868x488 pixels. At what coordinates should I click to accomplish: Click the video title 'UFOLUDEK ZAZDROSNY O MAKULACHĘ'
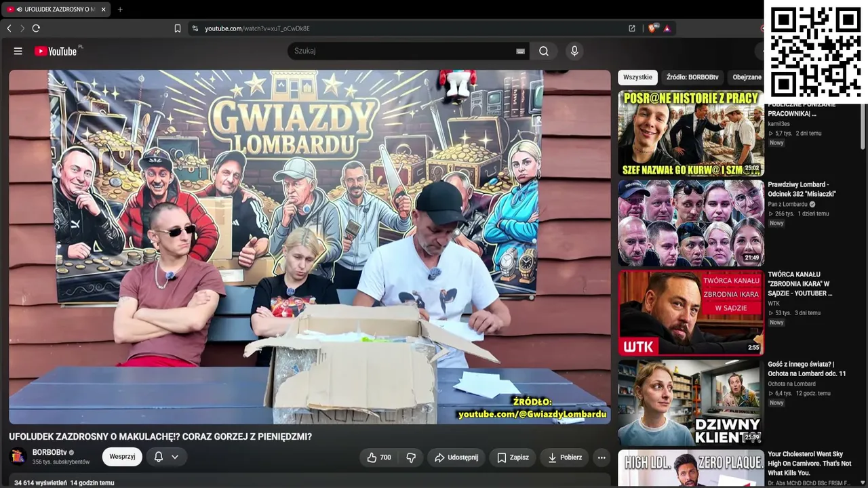pyautogui.click(x=160, y=437)
